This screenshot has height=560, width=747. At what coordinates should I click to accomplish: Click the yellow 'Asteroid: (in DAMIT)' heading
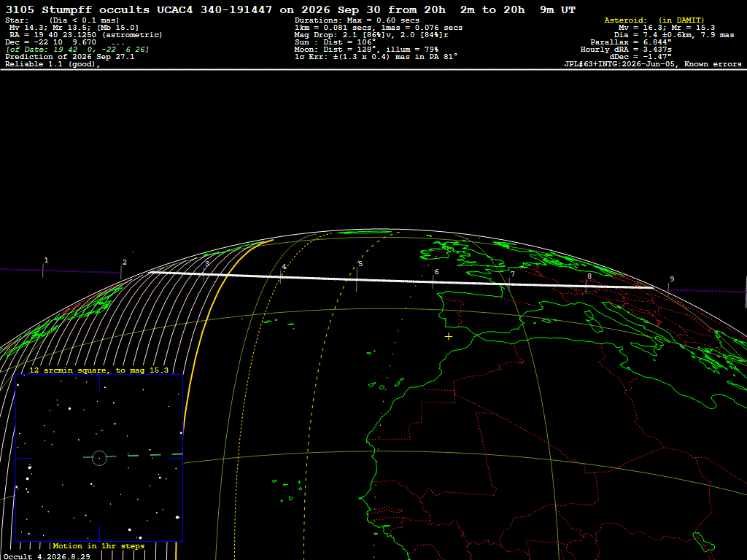coord(654,20)
